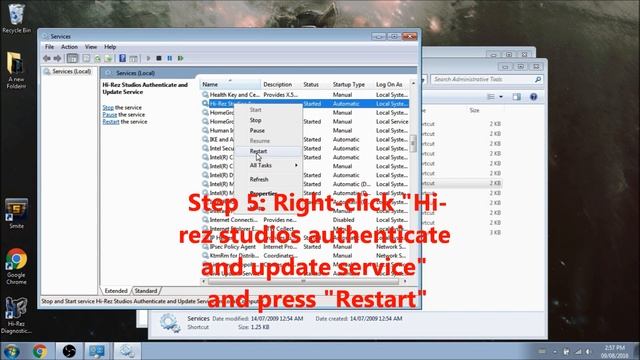Click the scroll-up arrow of services list
This screenshot has width=640, height=360.
[x=413, y=83]
